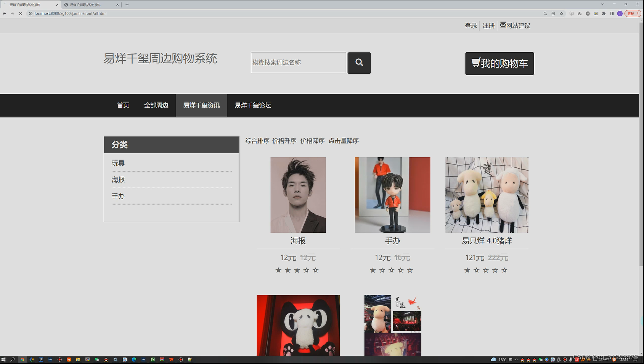
Task: Click the 海报 product title
Action: [298, 241]
